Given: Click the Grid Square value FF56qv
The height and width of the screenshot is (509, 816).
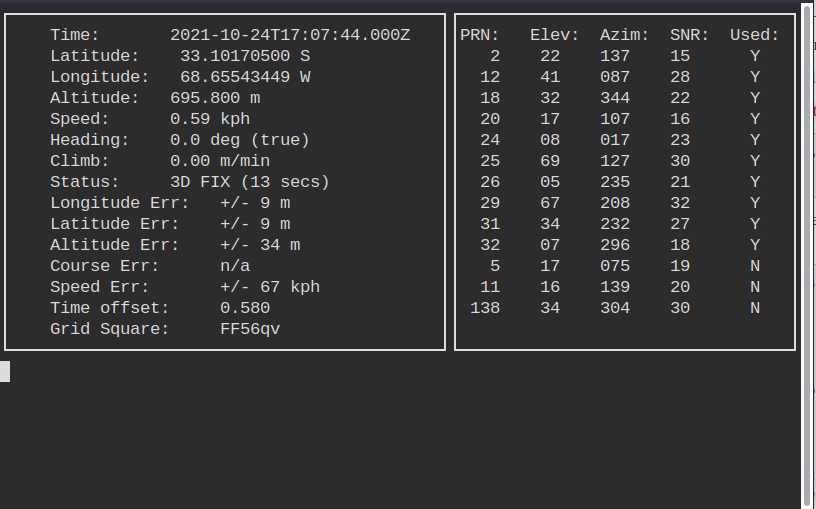Looking at the screenshot, I should [x=250, y=329].
